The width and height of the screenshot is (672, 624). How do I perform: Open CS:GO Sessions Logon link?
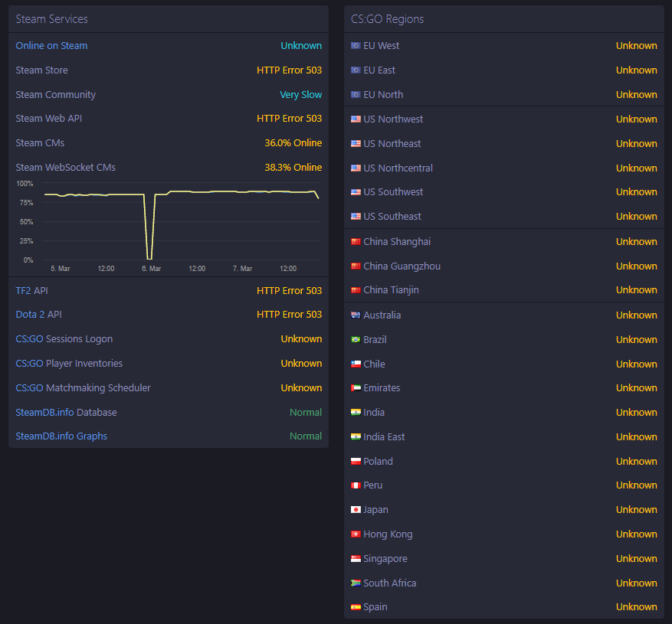point(64,338)
